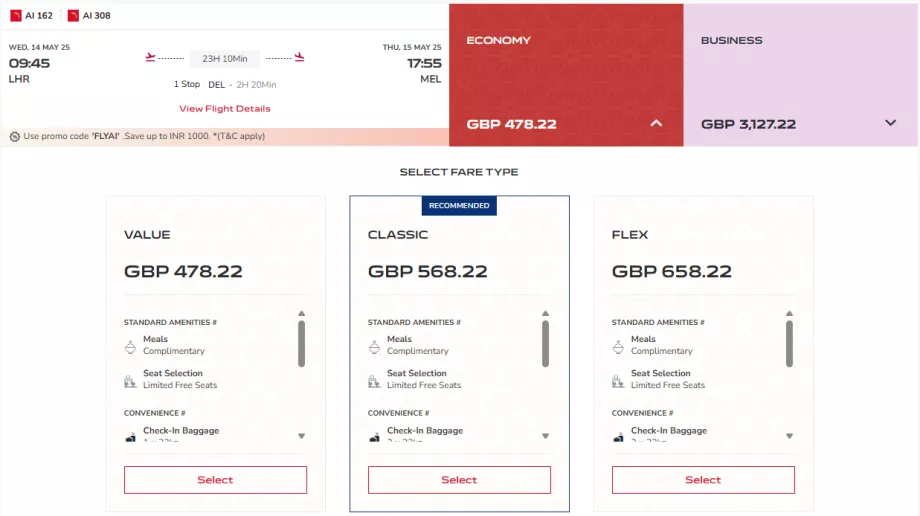
Task: Click the Check-In Baggage icon in Flex fare
Action: pos(618,436)
